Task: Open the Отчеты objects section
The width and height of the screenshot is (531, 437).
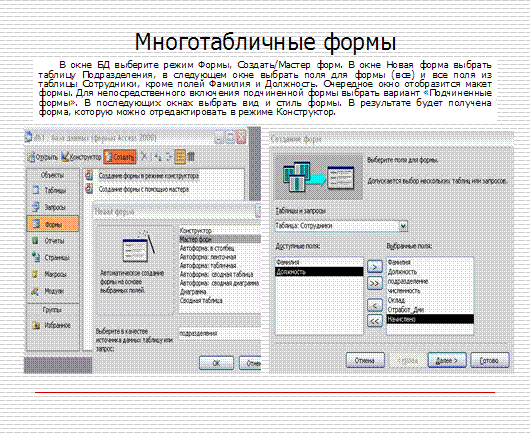Action: pos(52,241)
